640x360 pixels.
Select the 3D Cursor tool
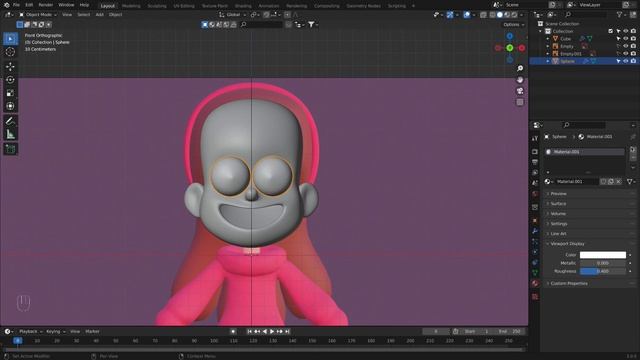point(11,52)
